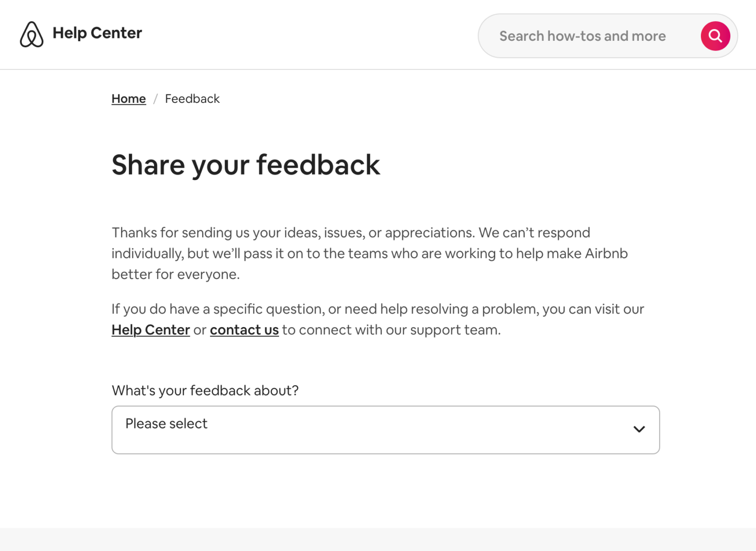Viewport: 756px width, 551px height.
Task: Expand the dropdown using its chevron arrow
Action: 639,429
